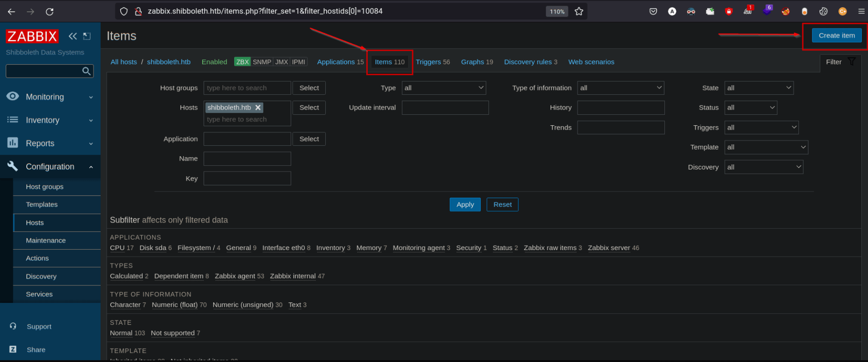Click the History input field
The image size is (868, 362).
click(x=621, y=108)
